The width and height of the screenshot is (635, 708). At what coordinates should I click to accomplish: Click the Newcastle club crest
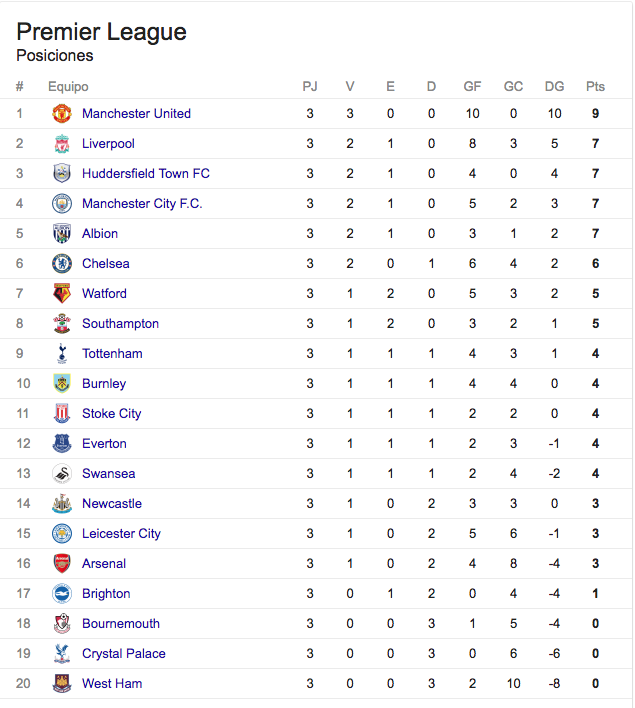(x=62, y=503)
